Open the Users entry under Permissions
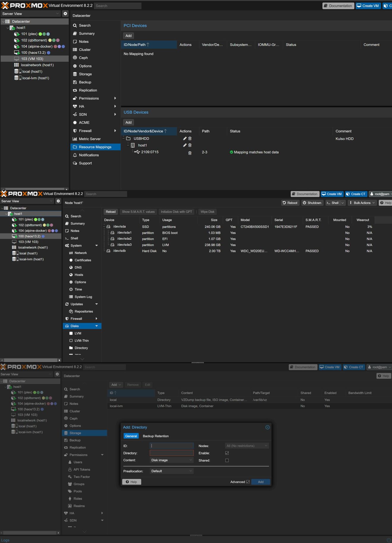 78,462
